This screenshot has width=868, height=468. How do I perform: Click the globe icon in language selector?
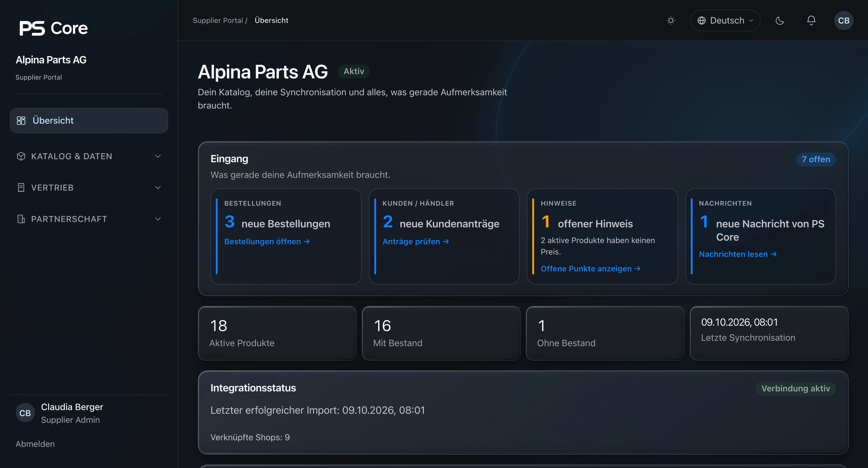(702, 21)
